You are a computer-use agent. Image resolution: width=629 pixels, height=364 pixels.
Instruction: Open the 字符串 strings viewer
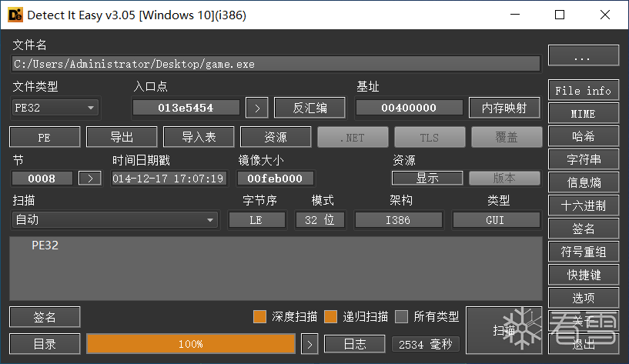point(584,159)
